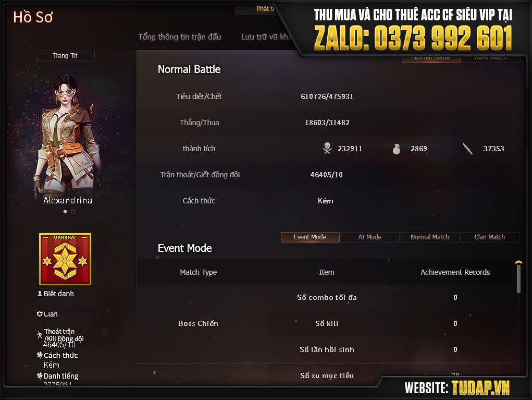Click the scroll-up arrow in Event Mode list
Viewport: 532px width, 400px height.
[518, 262]
